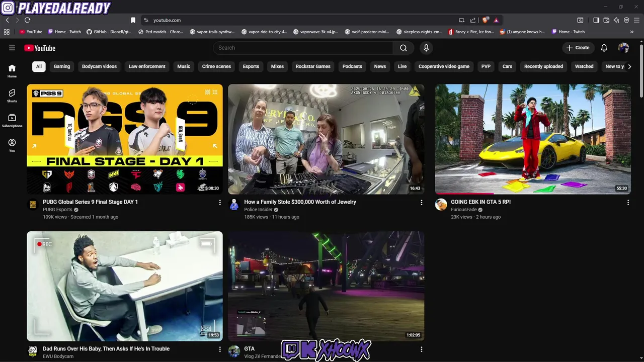Expand the hidden bookmarks overflow chevron

tap(632, 32)
